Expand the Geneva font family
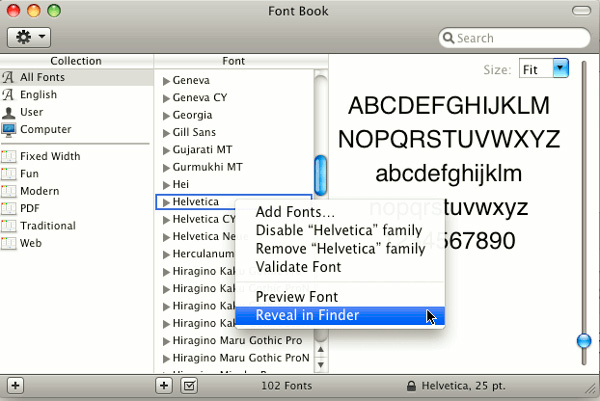Screen dimensions: 600x401 [x=166, y=80]
